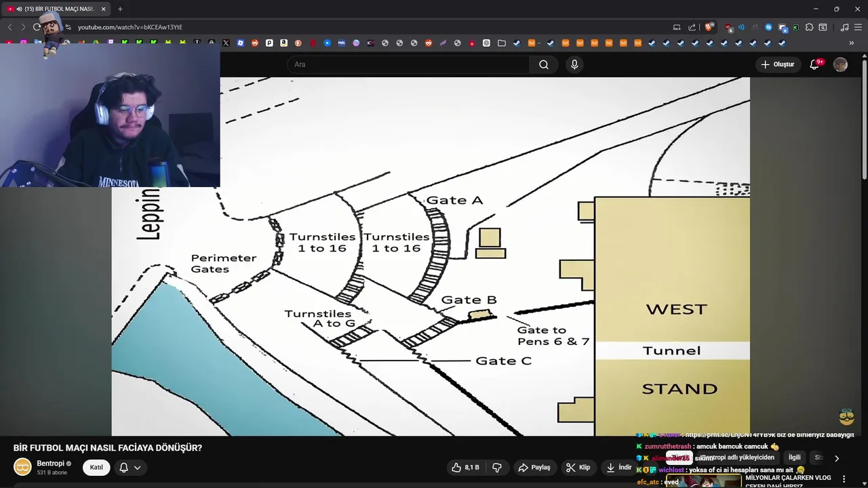Open the channel notification bell dropdown
Screen dimensions: 868x488
pyautogui.click(x=130, y=468)
